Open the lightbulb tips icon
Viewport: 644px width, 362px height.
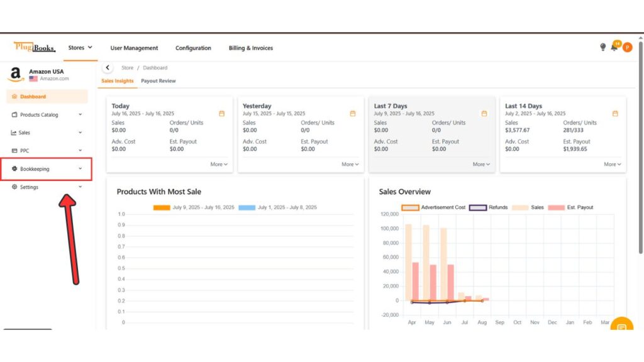pyautogui.click(x=602, y=47)
